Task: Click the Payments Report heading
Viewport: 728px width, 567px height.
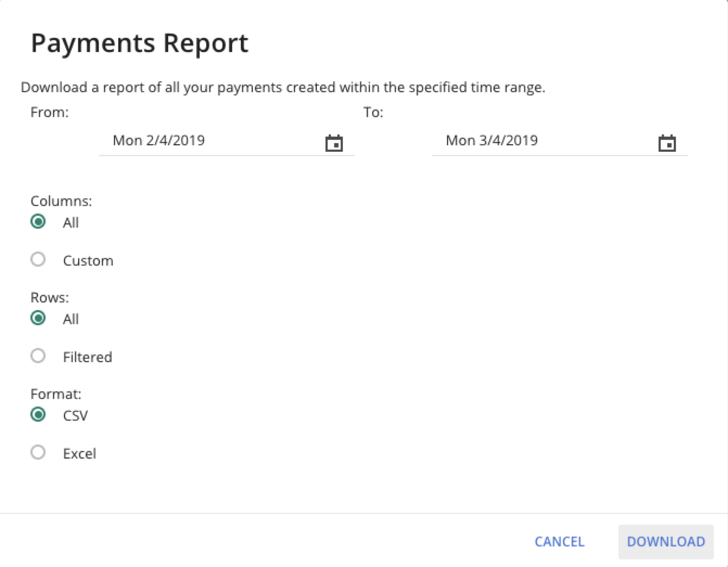Action: (x=139, y=43)
